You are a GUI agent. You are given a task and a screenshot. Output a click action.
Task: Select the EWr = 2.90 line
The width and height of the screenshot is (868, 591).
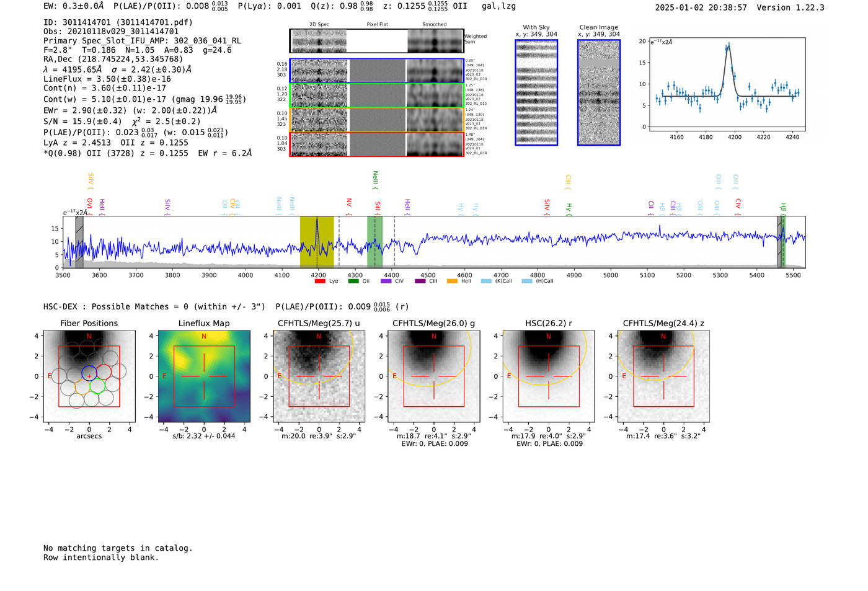[x=130, y=110]
